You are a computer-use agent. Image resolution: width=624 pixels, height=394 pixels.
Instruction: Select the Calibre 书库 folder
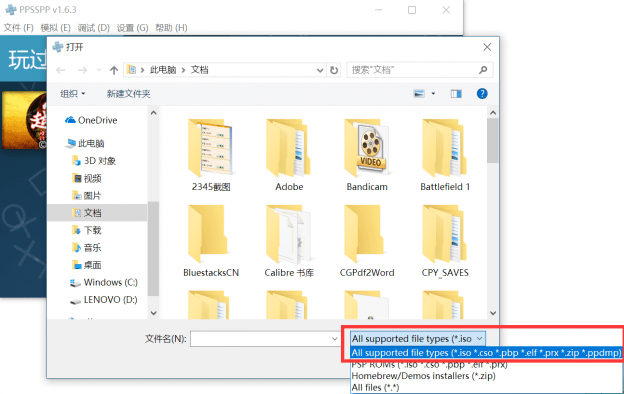pos(289,241)
